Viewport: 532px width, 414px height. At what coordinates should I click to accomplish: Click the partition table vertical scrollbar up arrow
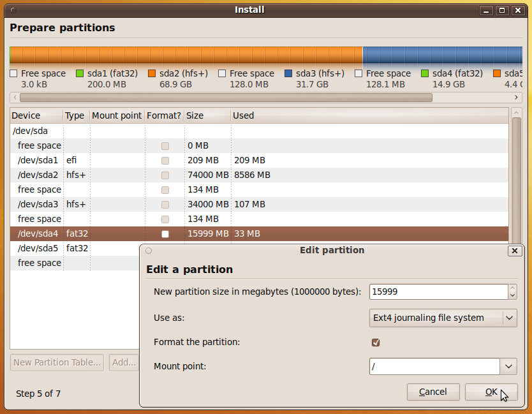tap(517, 113)
